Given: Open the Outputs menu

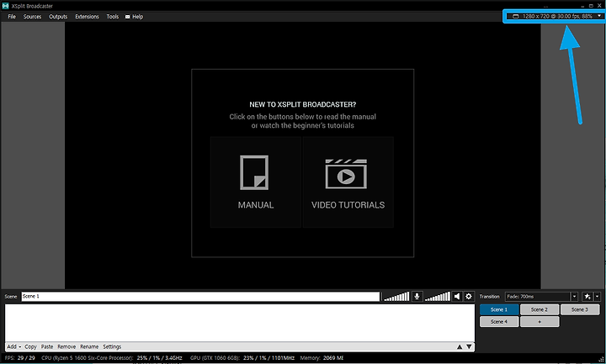Looking at the screenshot, I should pos(58,17).
